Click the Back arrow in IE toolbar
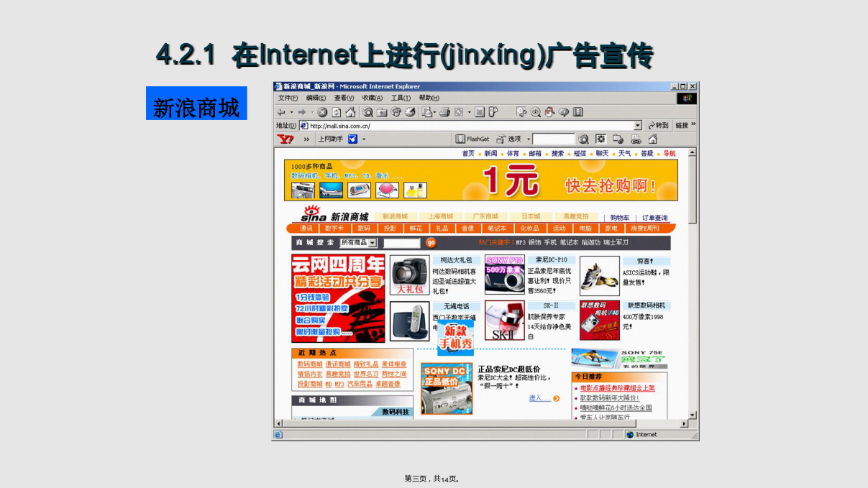The width and height of the screenshot is (868, 488). (281, 112)
